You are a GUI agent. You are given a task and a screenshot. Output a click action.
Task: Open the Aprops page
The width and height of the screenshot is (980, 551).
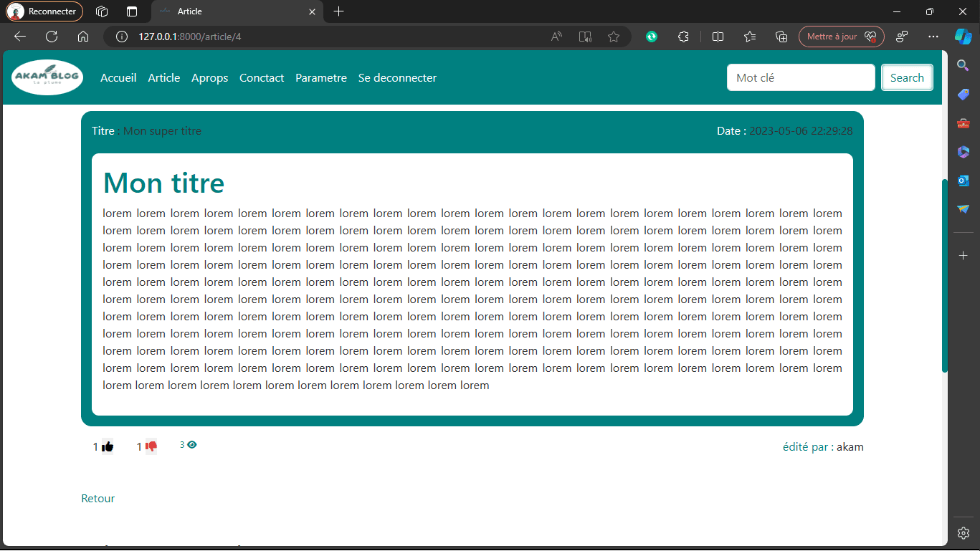click(x=210, y=78)
